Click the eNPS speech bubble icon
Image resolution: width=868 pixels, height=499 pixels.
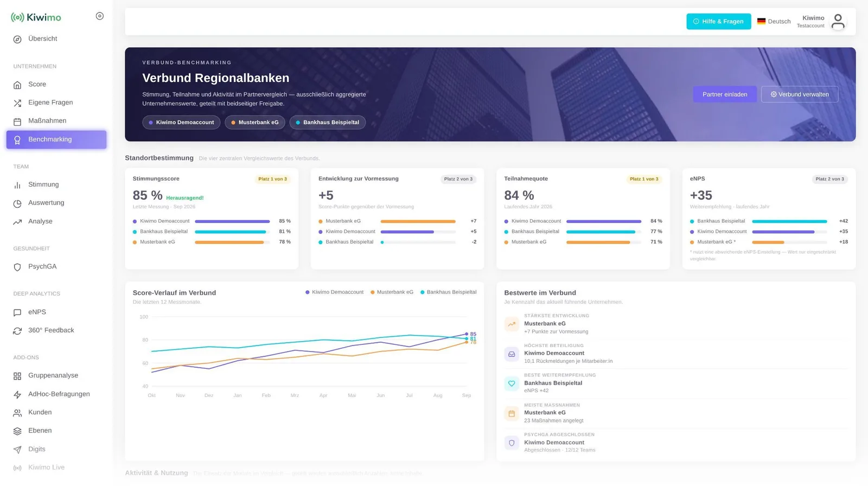[17, 312]
